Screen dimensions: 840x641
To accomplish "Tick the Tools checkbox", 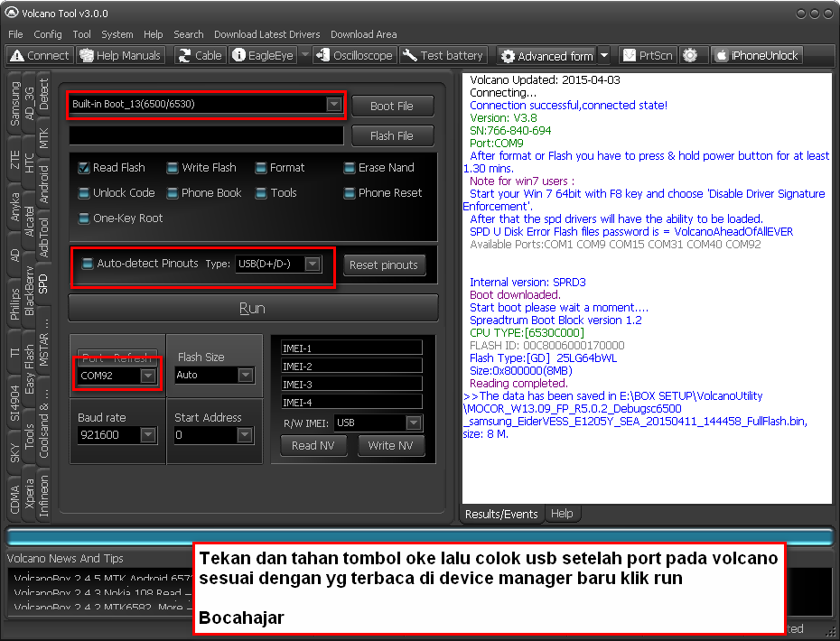I will tap(261, 193).
